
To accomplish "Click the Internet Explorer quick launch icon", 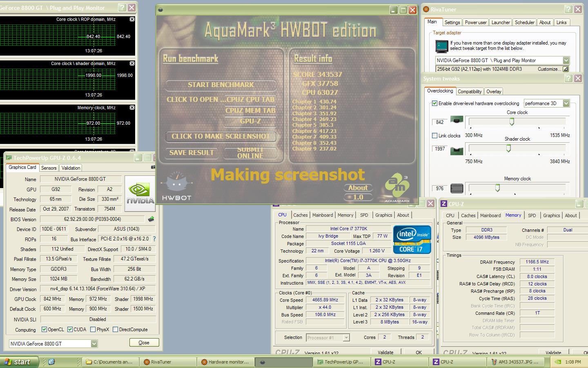I will (x=51, y=362).
